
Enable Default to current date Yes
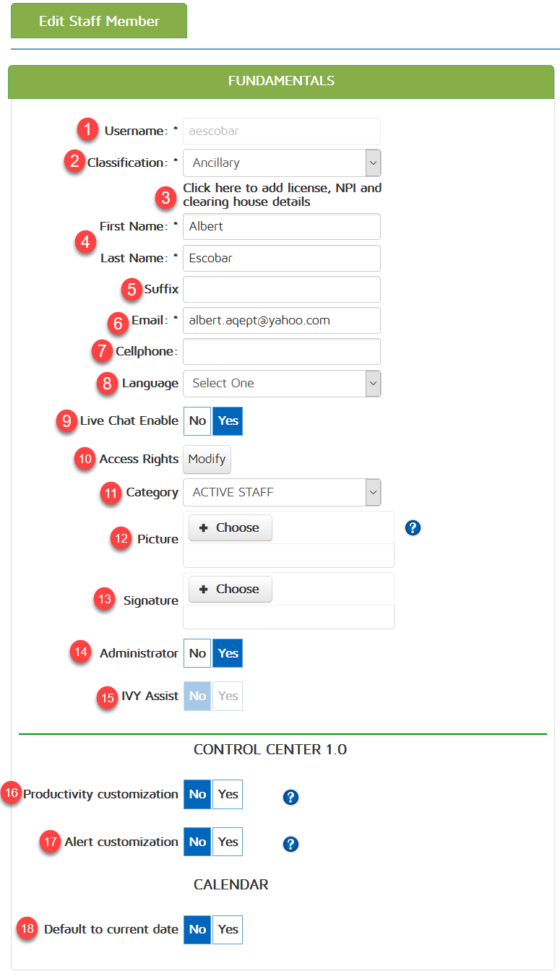(228, 929)
